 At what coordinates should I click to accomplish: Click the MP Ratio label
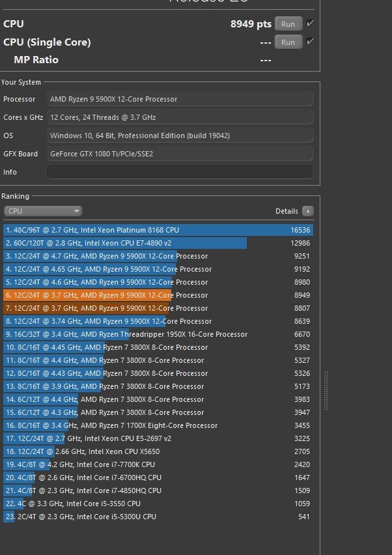coord(36,59)
